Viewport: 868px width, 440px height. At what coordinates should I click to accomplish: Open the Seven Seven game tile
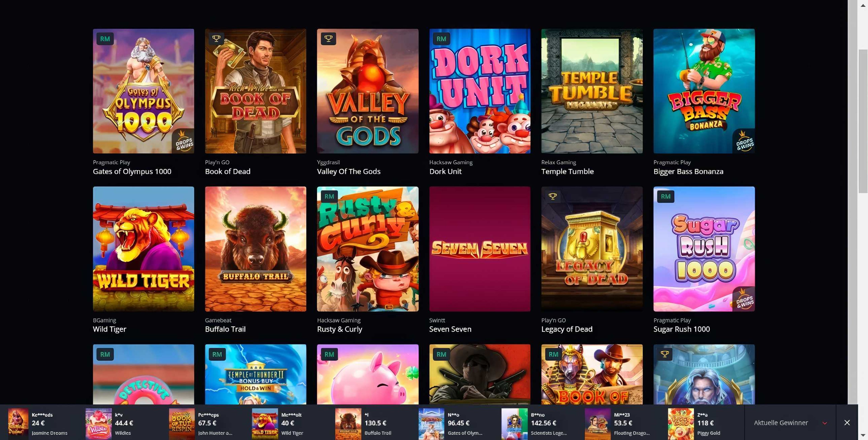[479, 249]
